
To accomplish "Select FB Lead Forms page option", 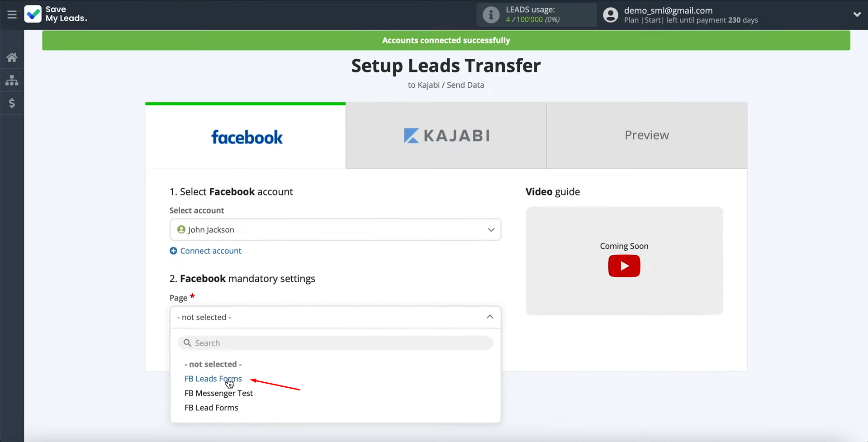I will (211, 408).
